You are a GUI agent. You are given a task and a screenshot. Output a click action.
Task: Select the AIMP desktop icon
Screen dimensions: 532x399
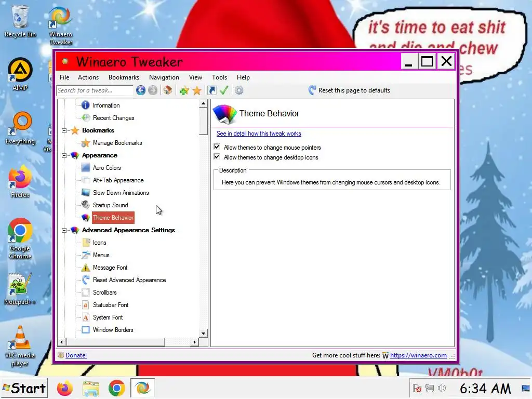click(20, 74)
